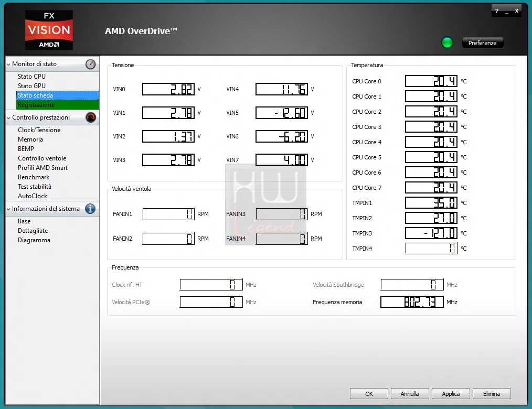Click the FANIN4 RPM field

(282, 239)
